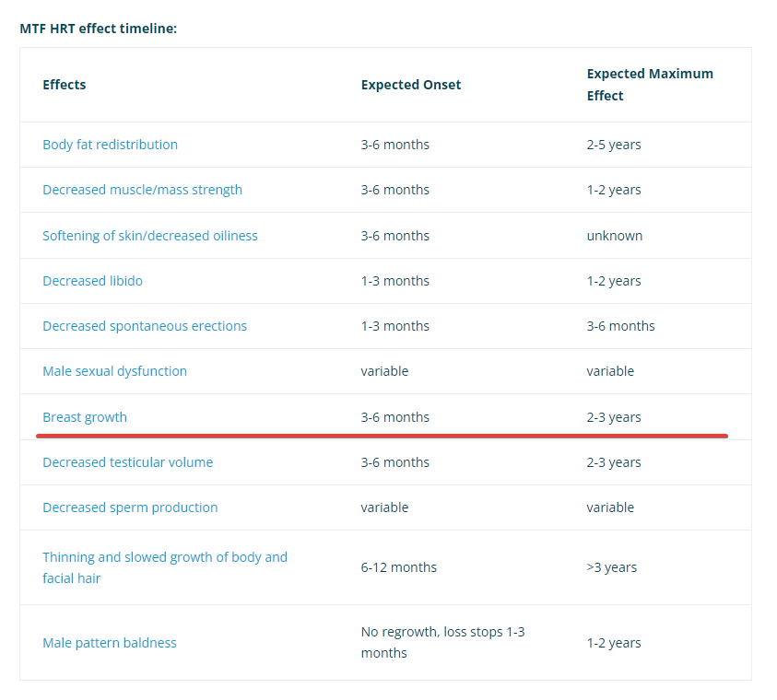Viewport: 777px width, 700px height.
Task: Follow the Decreased libido link
Action: click(93, 281)
